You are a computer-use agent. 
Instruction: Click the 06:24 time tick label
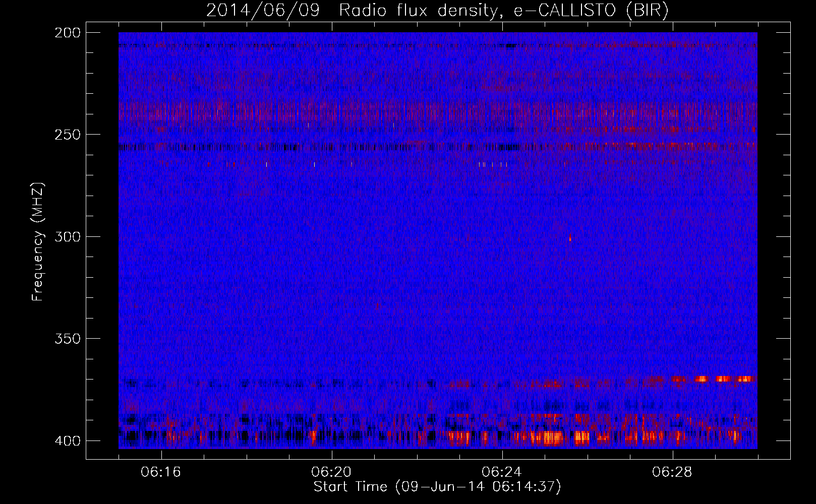click(x=502, y=472)
